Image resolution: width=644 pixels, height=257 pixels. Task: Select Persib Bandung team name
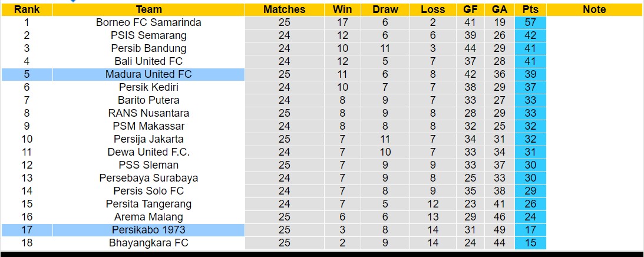click(148, 48)
